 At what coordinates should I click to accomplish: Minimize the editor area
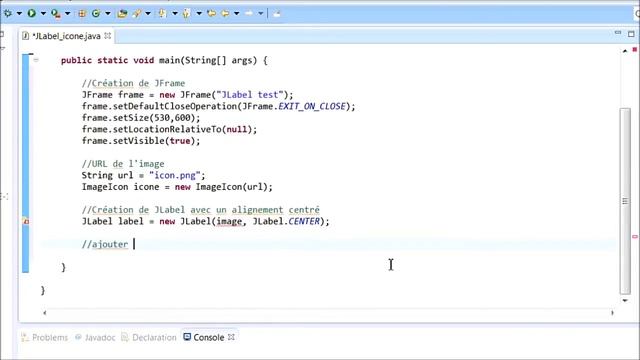point(618,33)
